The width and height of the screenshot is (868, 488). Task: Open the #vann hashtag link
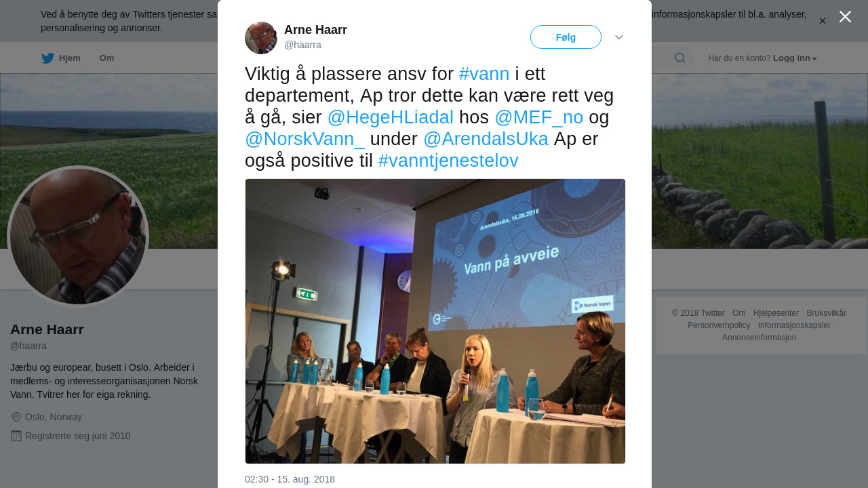click(x=484, y=74)
